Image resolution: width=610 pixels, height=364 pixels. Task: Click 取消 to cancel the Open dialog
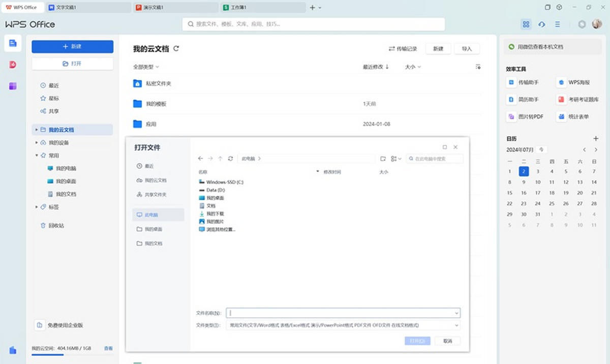[x=447, y=341]
